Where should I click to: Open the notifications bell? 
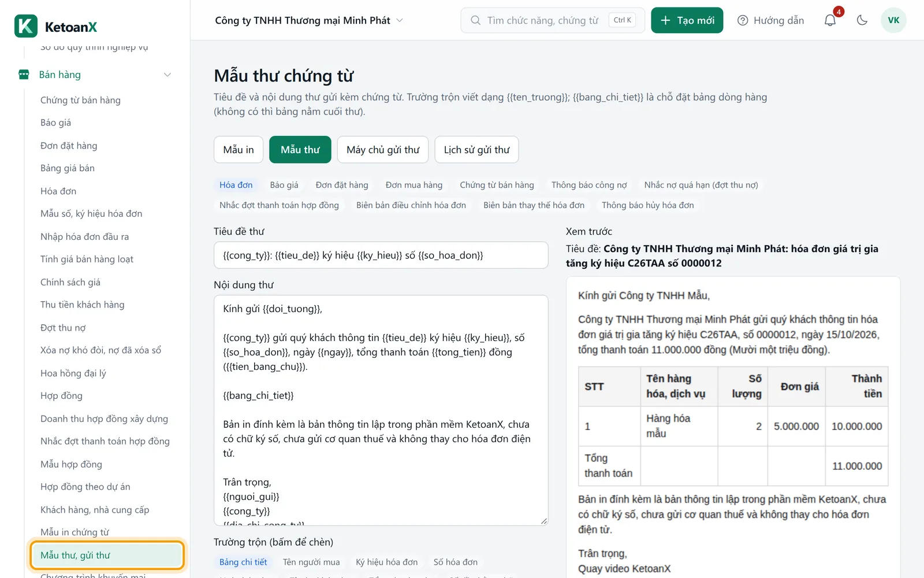[x=830, y=20]
